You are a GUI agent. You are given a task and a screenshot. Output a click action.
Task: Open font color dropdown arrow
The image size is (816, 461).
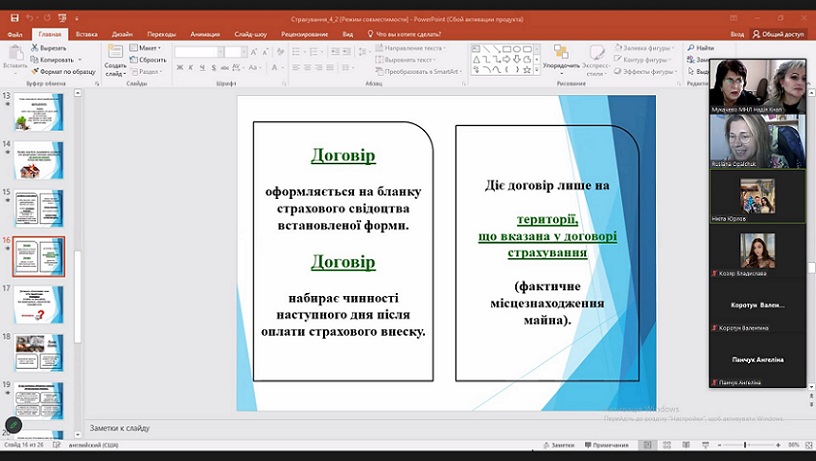[283, 68]
